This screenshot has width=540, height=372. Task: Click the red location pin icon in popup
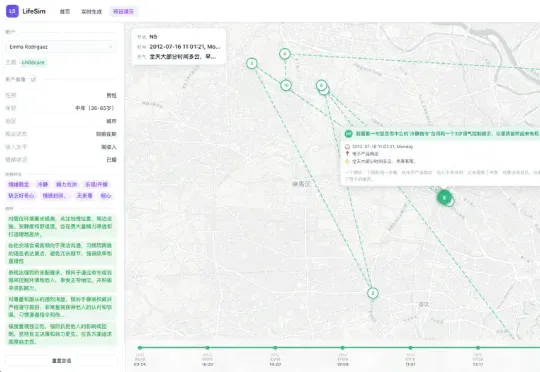pyautogui.click(x=347, y=154)
